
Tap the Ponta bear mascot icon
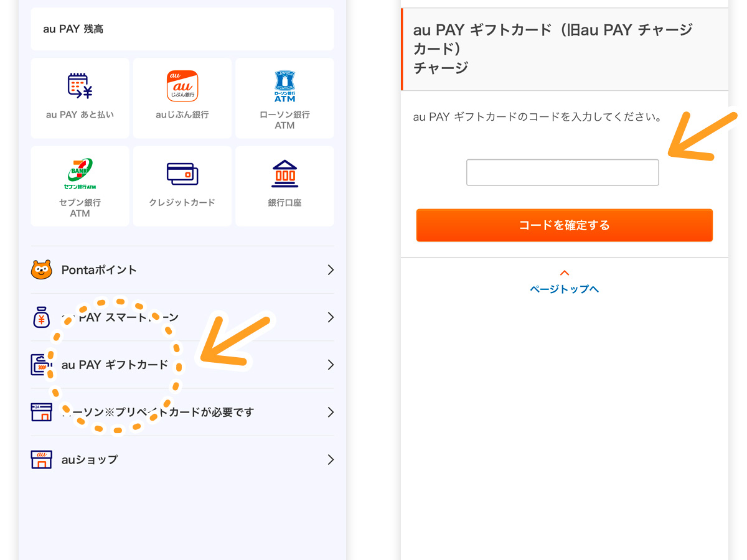(x=42, y=270)
